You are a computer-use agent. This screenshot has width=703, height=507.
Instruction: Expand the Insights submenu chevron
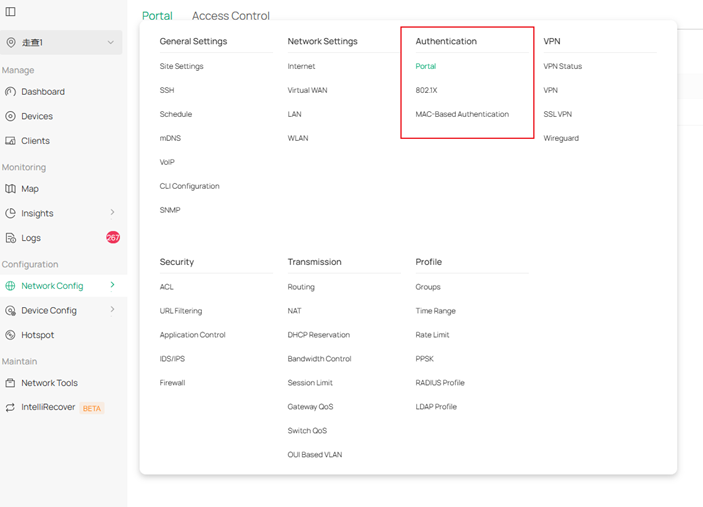pyautogui.click(x=112, y=212)
